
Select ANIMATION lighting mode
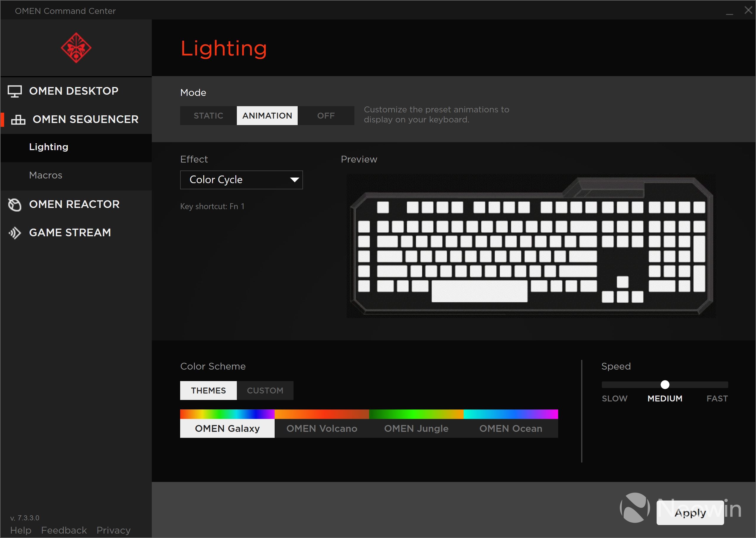(x=267, y=116)
